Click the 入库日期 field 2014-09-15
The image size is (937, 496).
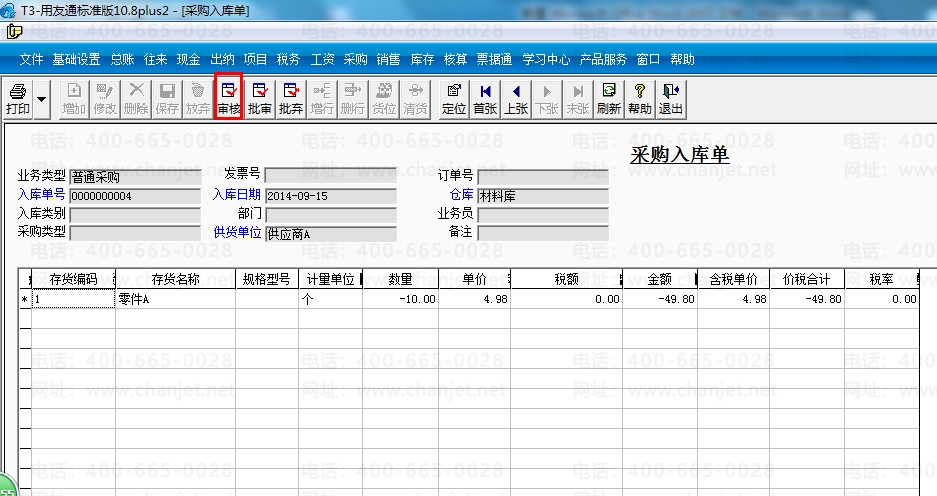(x=330, y=196)
